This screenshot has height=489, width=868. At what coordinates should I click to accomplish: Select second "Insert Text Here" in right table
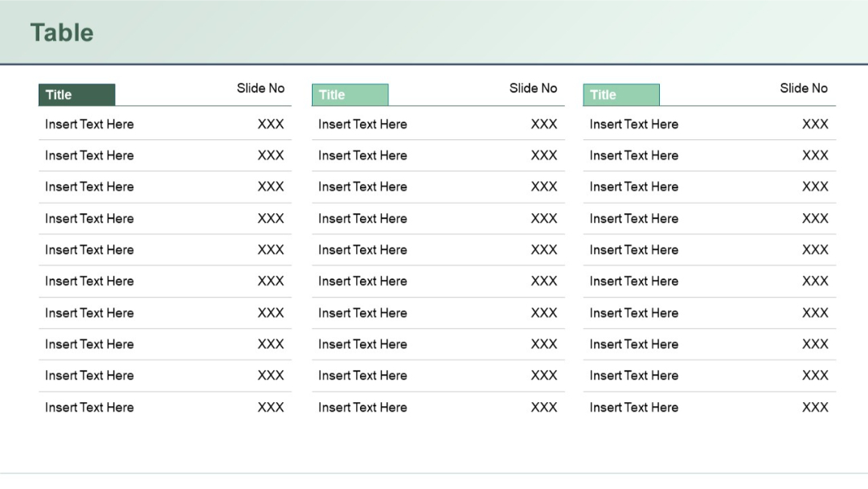point(634,155)
